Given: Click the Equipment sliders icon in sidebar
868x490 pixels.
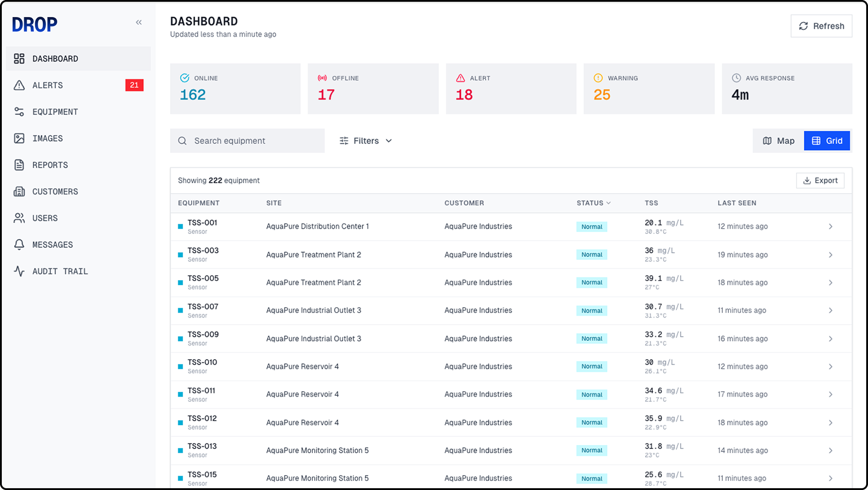Looking at the screenshot, I should (19, 112).
